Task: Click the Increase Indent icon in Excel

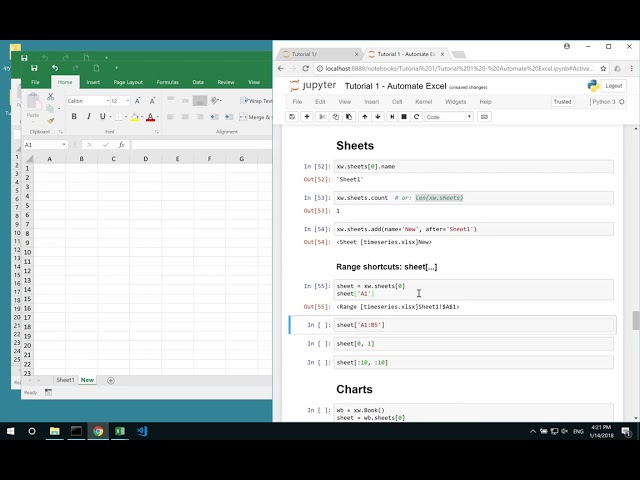Action: pos(229,117)
